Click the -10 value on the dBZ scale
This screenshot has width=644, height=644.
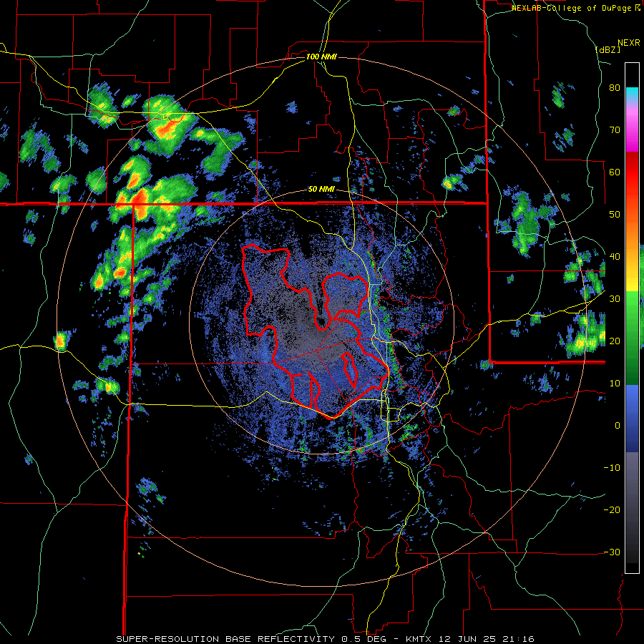tap(612, 468)
